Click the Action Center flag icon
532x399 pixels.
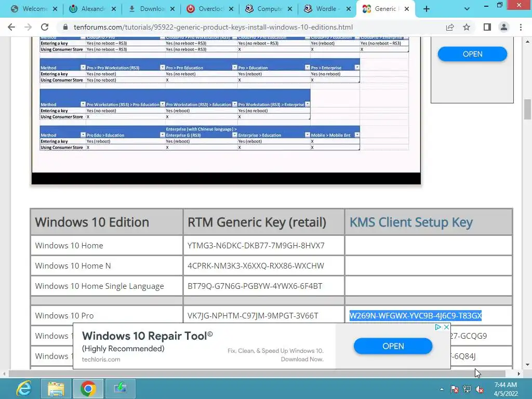[455, 389]
